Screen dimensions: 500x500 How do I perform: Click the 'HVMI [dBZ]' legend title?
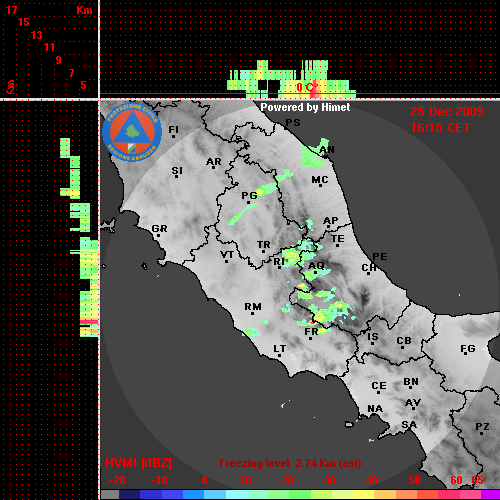[x=138, y=463]
